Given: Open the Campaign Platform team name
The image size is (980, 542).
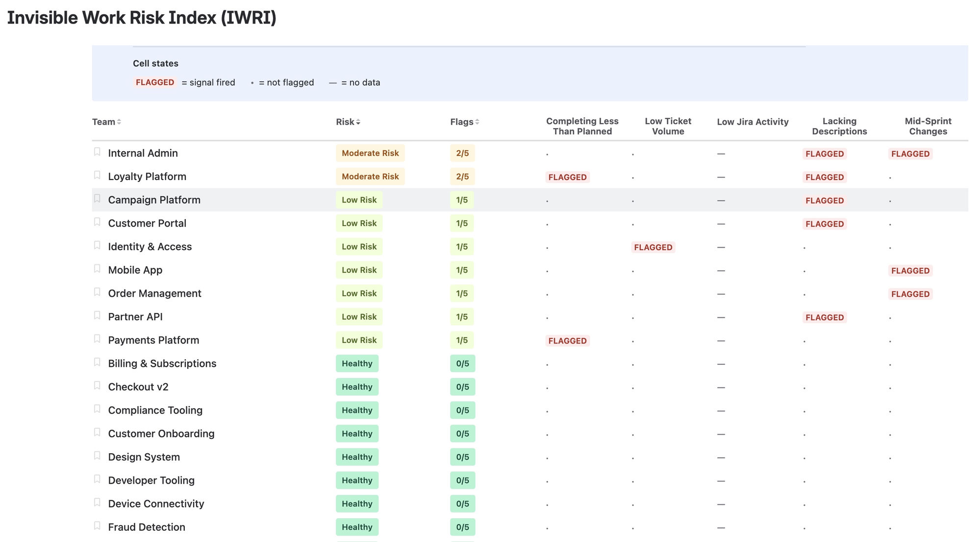Looking at the screenshot, I should click(x=154, y=200).
